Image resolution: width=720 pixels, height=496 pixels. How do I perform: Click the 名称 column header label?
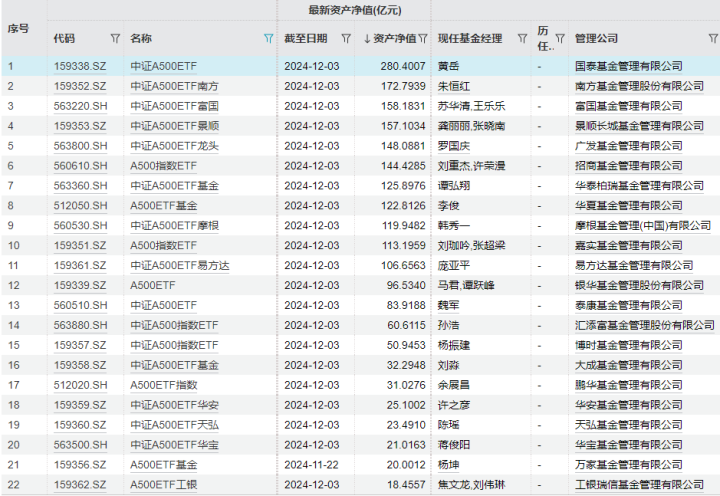(141, 39)
